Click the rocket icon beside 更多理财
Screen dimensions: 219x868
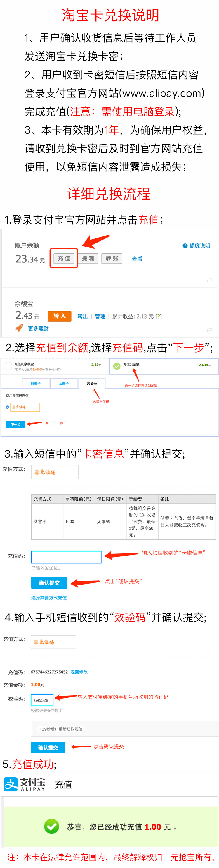(x=20, y=328)
